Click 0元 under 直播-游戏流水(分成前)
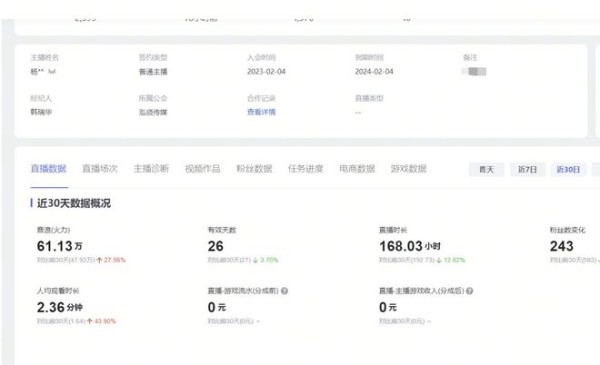The width and height of the screenshot is (600, 365). point(217,307)
